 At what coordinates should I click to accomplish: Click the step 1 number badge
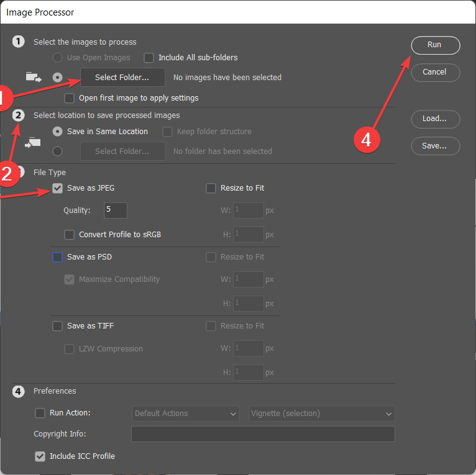coord(19,42)
